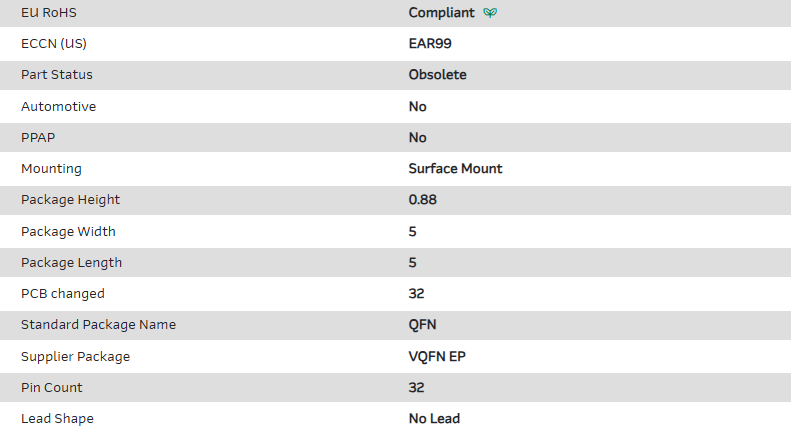This screenshot has height=434, width=791.
Task: Click the Pin Count label
Action: [52, 388]
